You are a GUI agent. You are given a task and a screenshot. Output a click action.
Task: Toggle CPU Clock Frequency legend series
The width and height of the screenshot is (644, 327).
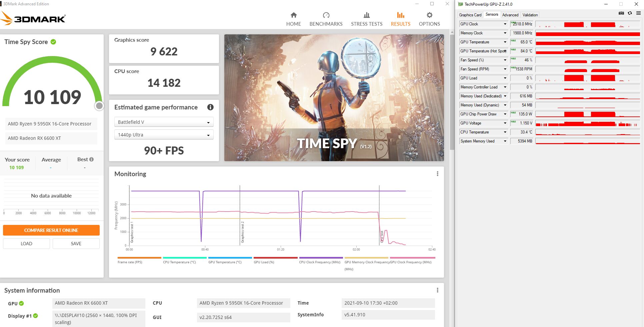click(x=321, y=260)
